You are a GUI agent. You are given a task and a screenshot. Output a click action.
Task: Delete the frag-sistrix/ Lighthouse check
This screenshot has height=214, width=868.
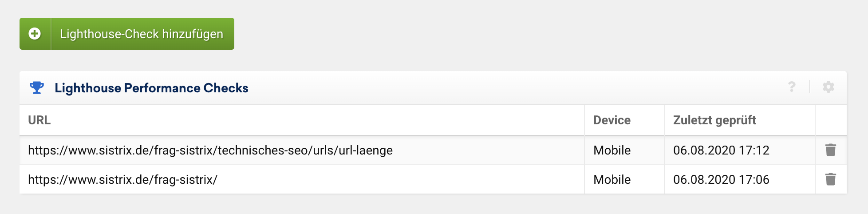tap(830, 179)
